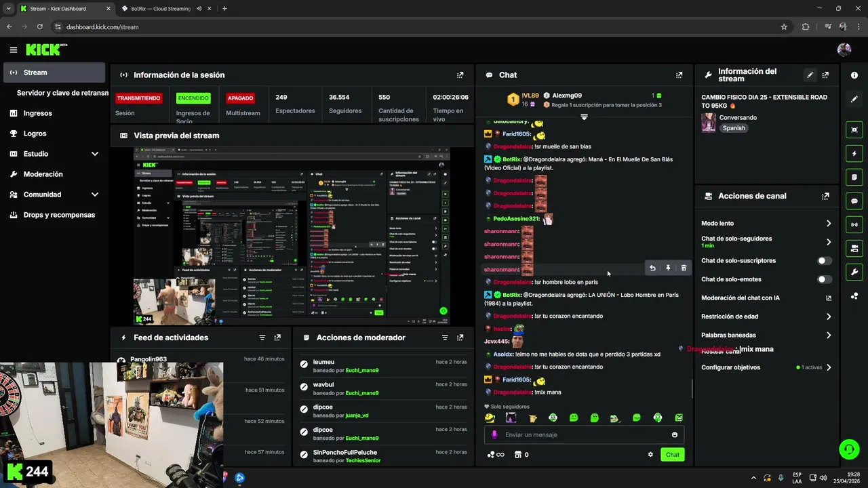The image size is (868, 488).
Task: Click the stream preview video thumbnail
Action: (292, 237)
